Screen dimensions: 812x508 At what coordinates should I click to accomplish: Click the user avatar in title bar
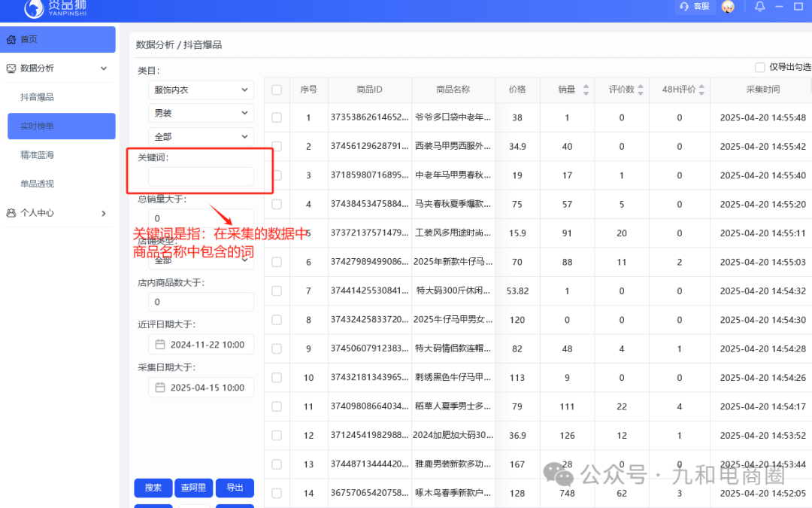click(x=727, y=7)
